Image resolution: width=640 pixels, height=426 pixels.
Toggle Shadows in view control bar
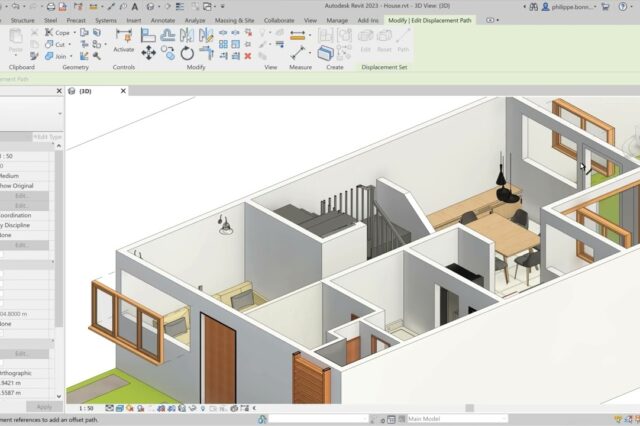(140, 408)
